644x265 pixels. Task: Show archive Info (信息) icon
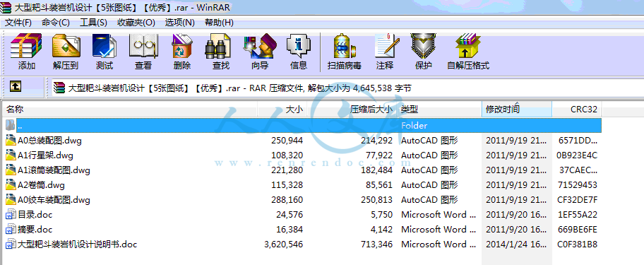pos(299,52)
